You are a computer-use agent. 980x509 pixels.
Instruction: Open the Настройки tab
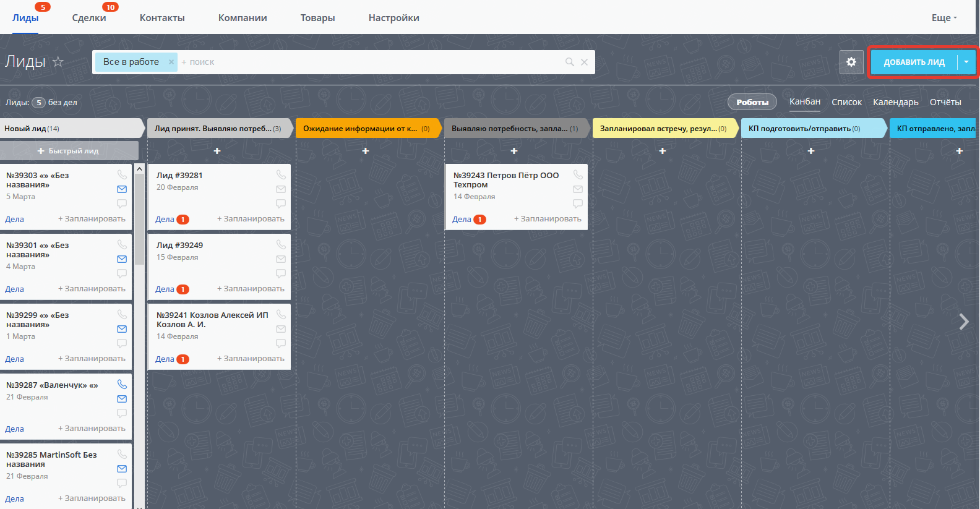[394, 18]
